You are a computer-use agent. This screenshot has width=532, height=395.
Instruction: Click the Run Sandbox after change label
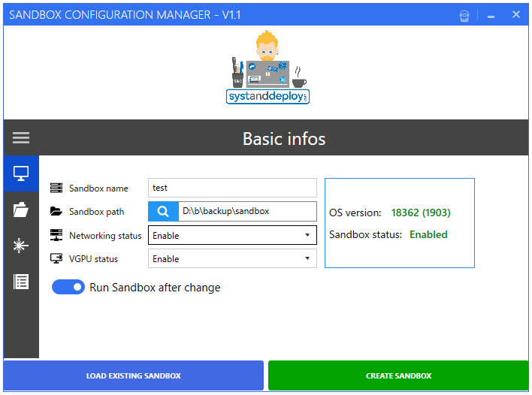pos(155,288)
